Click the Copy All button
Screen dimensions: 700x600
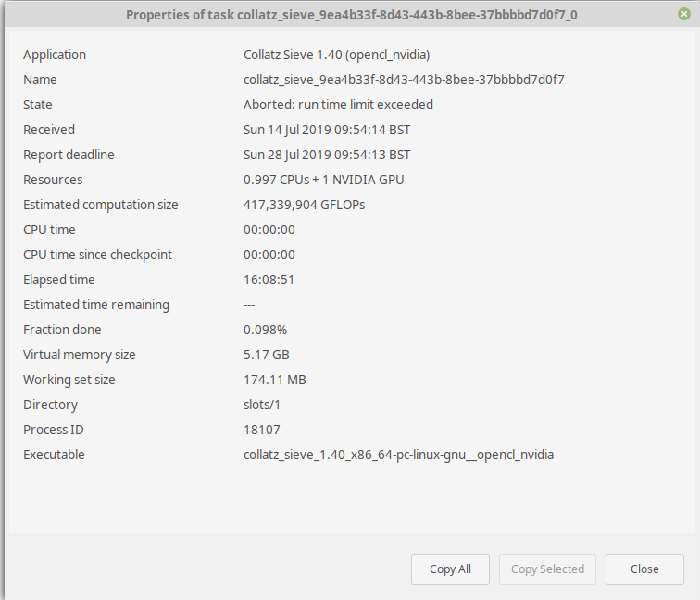tap(450, 569)
